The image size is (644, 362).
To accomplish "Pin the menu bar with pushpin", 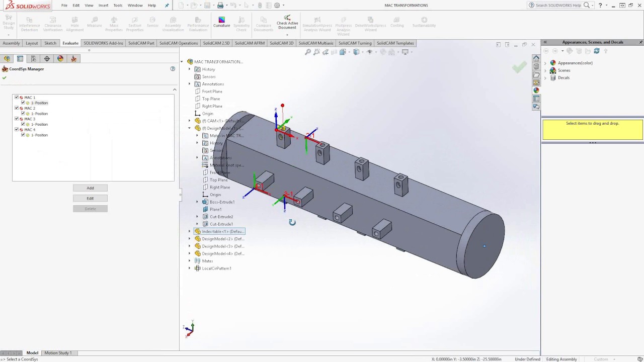I will [167, 6].
